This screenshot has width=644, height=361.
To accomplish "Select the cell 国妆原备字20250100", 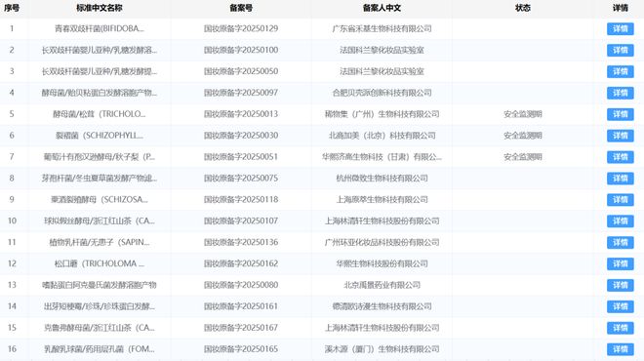I will [x=241, y=50].
